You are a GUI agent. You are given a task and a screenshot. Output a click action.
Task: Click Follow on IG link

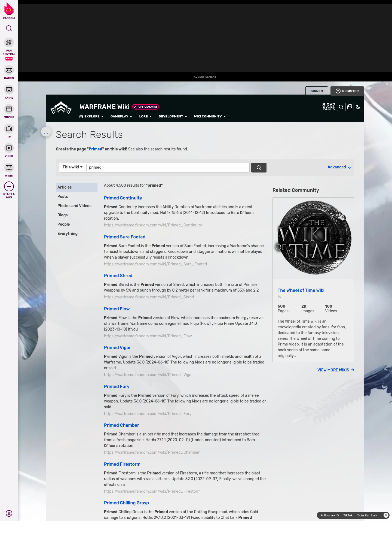point(329,515)
